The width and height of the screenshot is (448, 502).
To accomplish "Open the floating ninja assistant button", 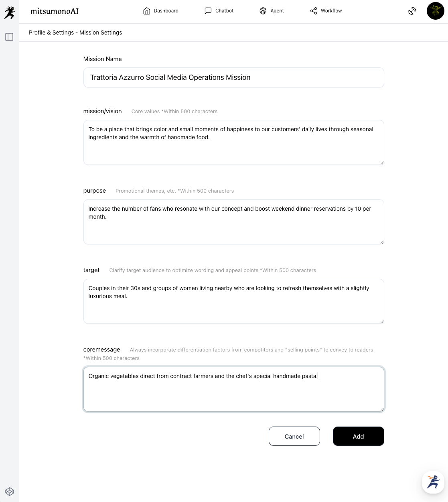I will point(433,482).
